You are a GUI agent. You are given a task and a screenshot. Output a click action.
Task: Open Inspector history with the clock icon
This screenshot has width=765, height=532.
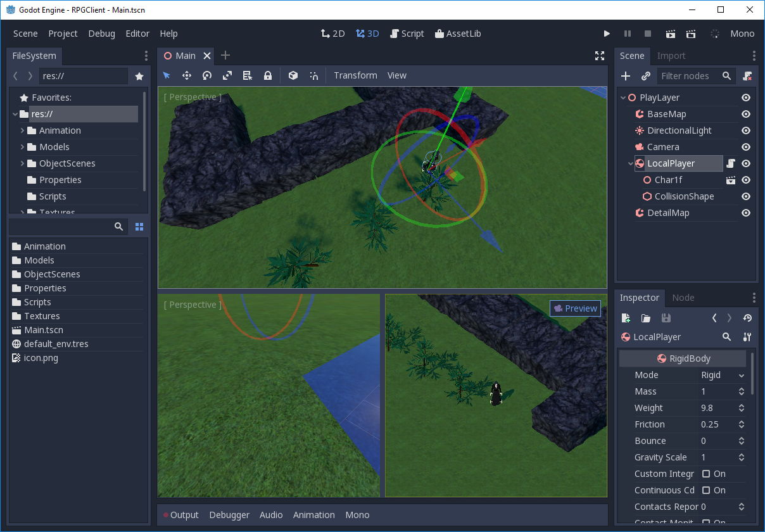[x=747, y=318]
